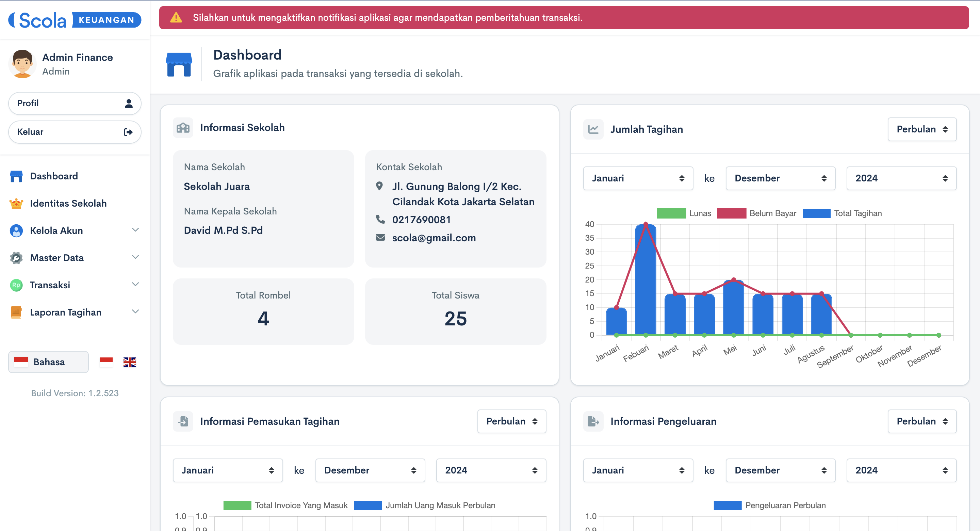The width and height of the screenshot is (980, 531).
Task: Expand the Kelola Akun menu chevron
Action: (x=135, y=230)
